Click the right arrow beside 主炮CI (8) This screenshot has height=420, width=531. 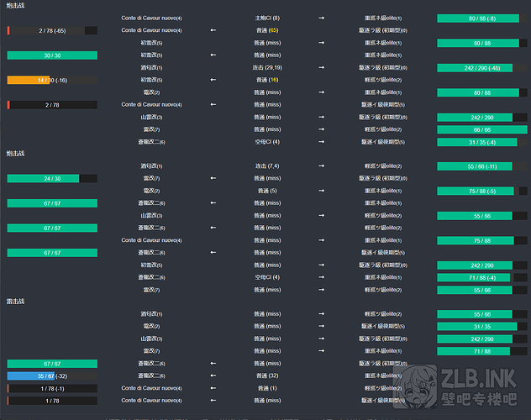[321, 18]
